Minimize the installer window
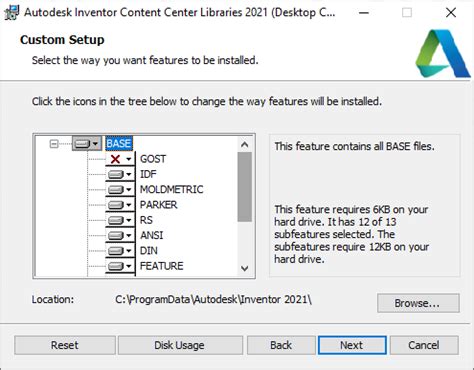Image resolution: width=474 pixels, height=370 pixels. click(364, 13)
